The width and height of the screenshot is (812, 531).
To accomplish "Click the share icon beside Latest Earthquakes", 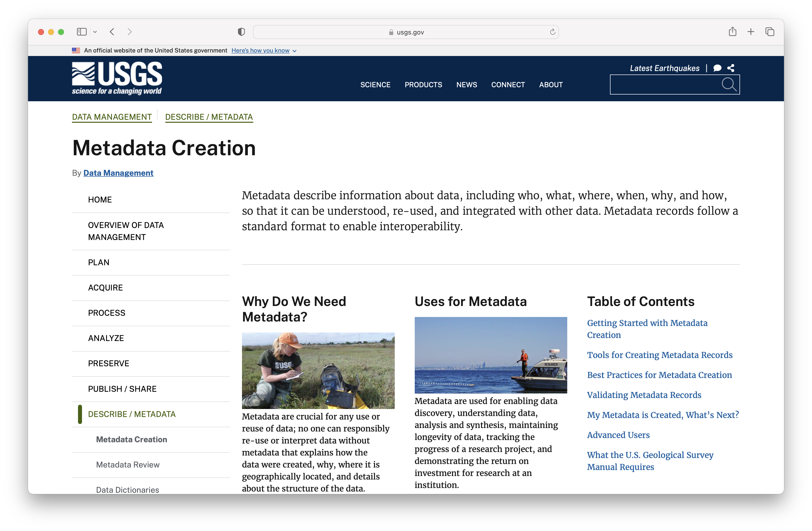I will point(731,68).
